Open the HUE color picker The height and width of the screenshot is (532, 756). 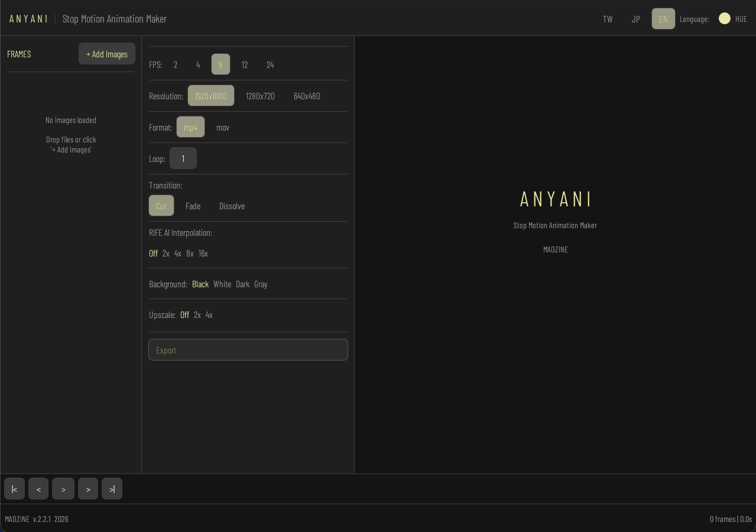pyautogui.click(x=725, y=18)
